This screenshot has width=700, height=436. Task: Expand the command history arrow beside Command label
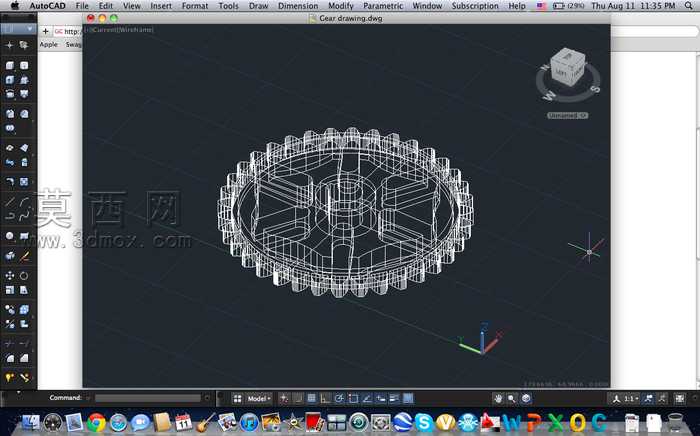[x=88, y=398]
